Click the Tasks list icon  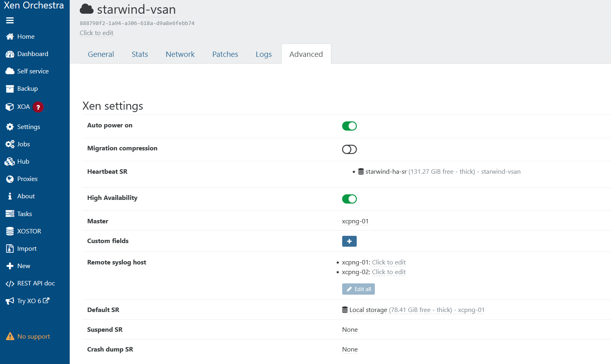[x=10, y=214]
